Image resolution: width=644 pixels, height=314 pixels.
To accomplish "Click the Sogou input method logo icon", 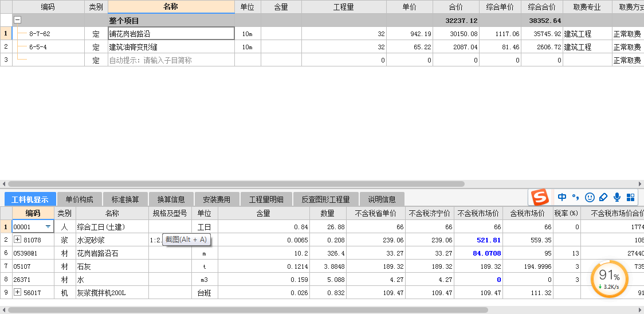I will pos(540,197).
